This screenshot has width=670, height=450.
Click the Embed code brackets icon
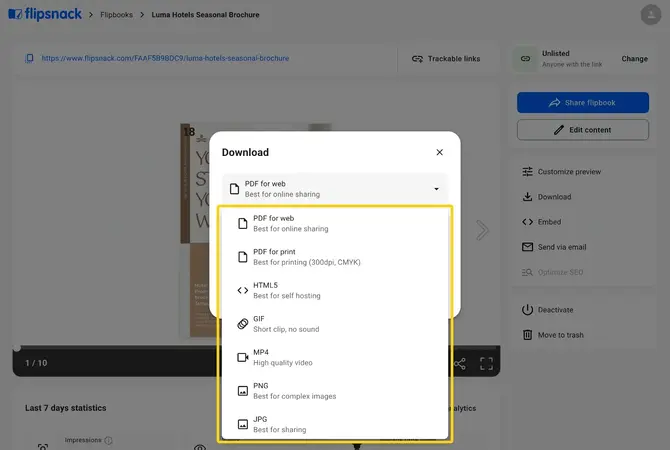527,222
